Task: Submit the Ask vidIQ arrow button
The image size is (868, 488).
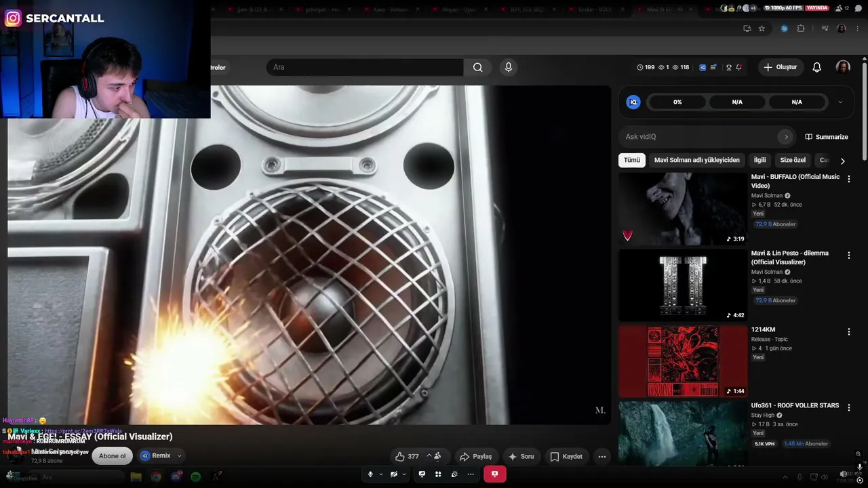Action: 786,137
